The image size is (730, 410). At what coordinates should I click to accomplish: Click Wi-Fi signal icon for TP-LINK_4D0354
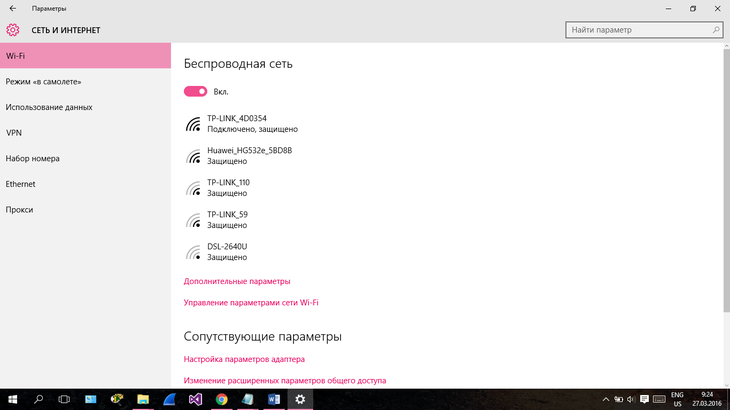[x=193, y=124]
